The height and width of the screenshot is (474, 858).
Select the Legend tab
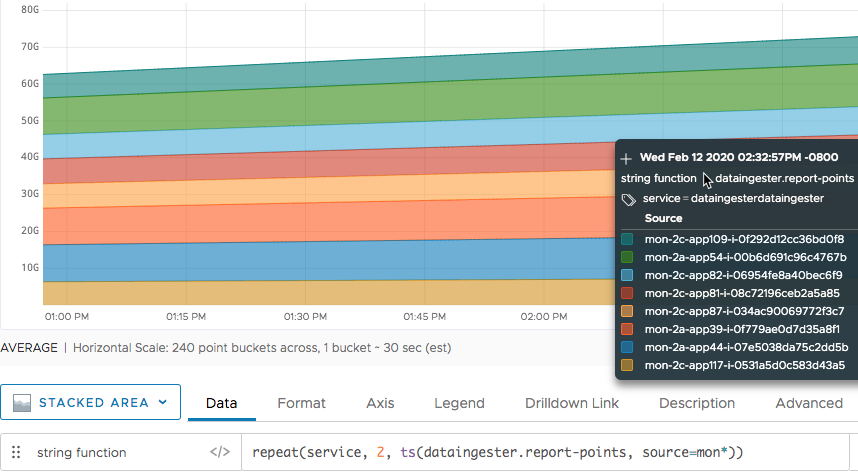click(459, 403)
